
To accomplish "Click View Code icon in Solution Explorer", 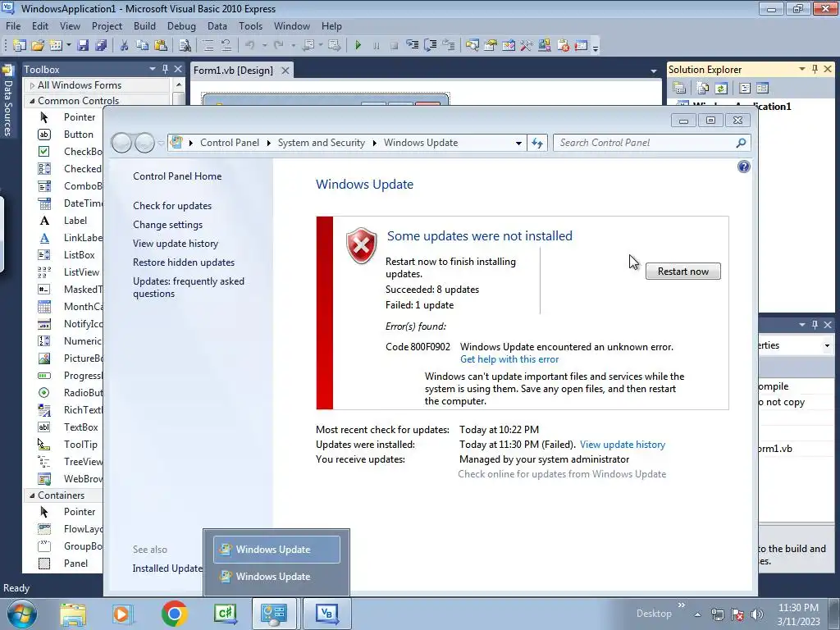I will point(745,88).
